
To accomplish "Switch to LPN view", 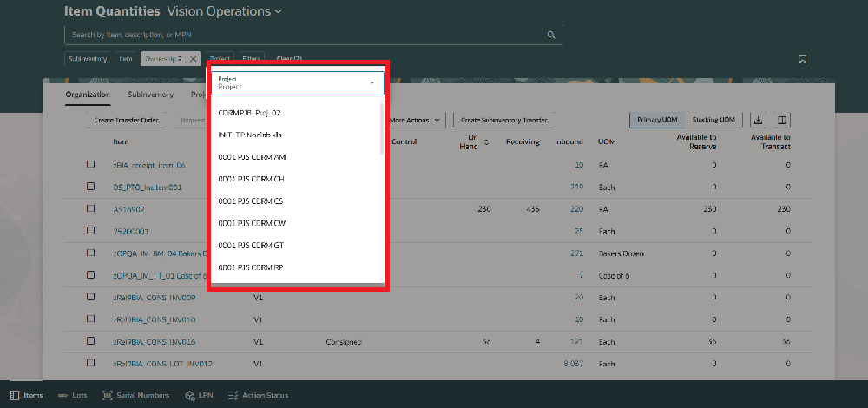I will tap(199, 395).
